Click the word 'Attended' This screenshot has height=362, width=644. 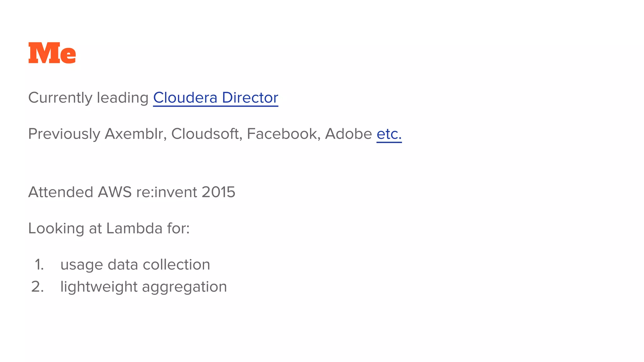tap(61, 192)
